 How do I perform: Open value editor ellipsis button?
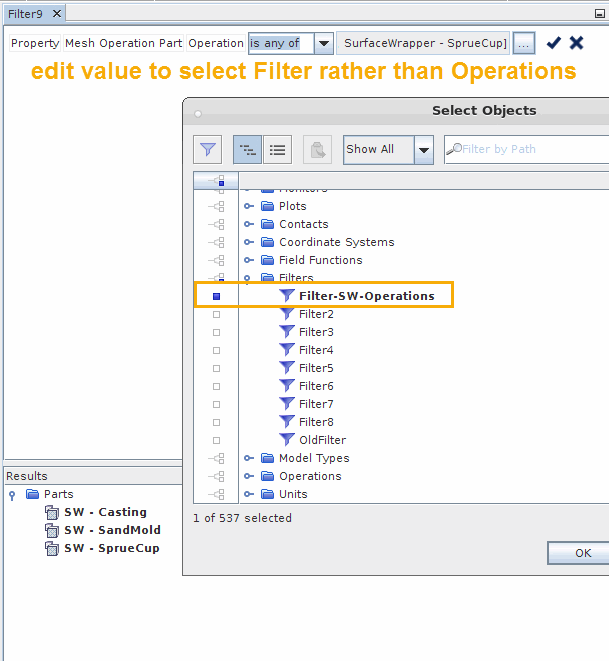click(x=524, y=43)
